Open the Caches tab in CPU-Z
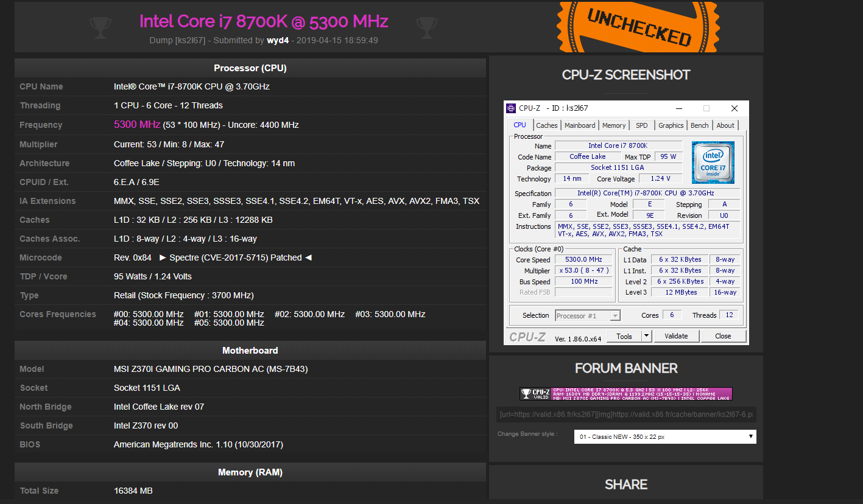863x504 pixels. point(546,125)
